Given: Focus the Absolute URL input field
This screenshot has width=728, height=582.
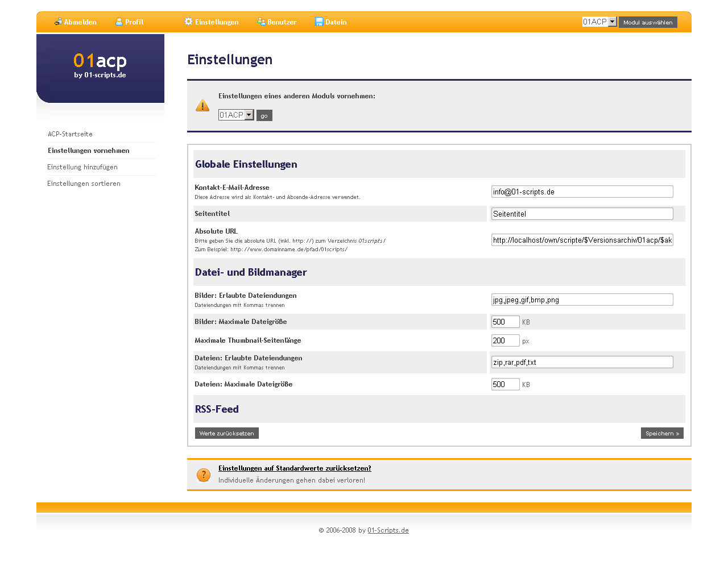Looking at the screenshot, I should [x=582, y=240].
